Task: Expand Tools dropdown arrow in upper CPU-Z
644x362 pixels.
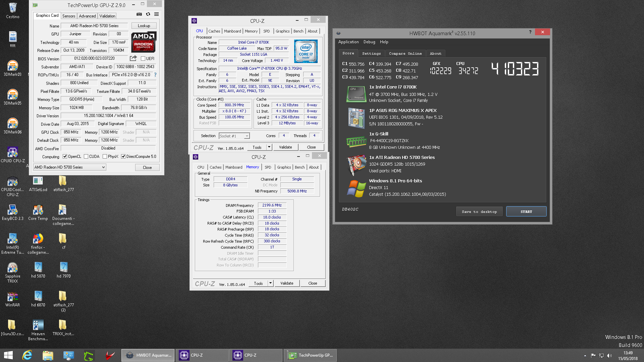Action: pyautogui.click(x=269, y=147)
